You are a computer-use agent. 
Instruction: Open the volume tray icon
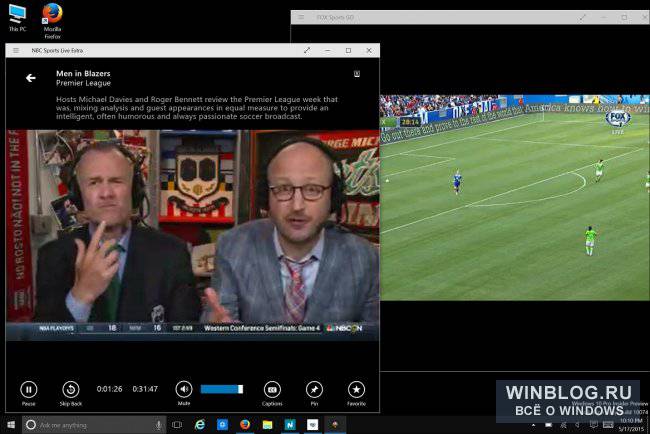click(578, 425)
